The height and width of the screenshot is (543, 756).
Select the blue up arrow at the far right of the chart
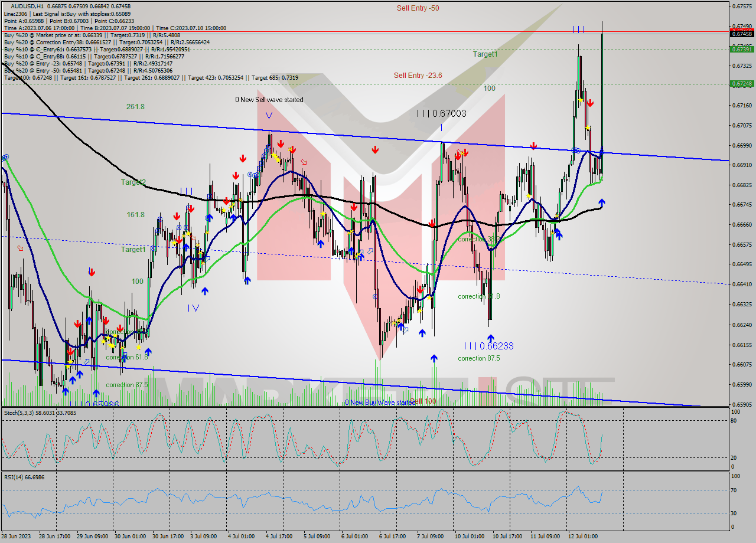pos(602,204)
